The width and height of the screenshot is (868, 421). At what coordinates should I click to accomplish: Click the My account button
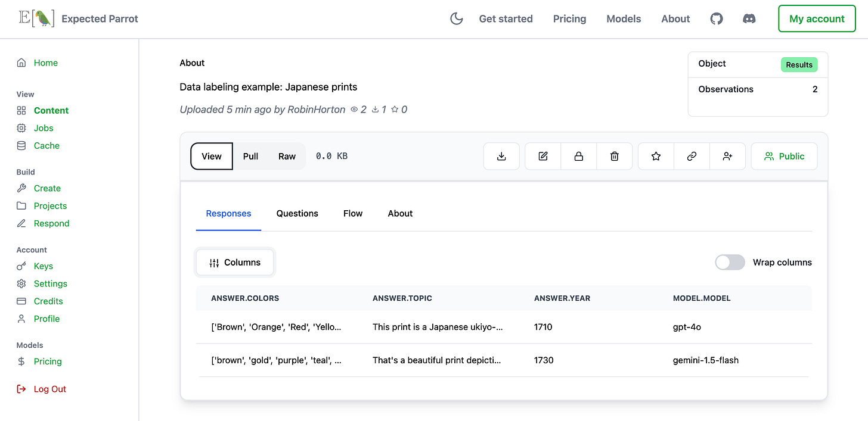(x=817, y=18)
